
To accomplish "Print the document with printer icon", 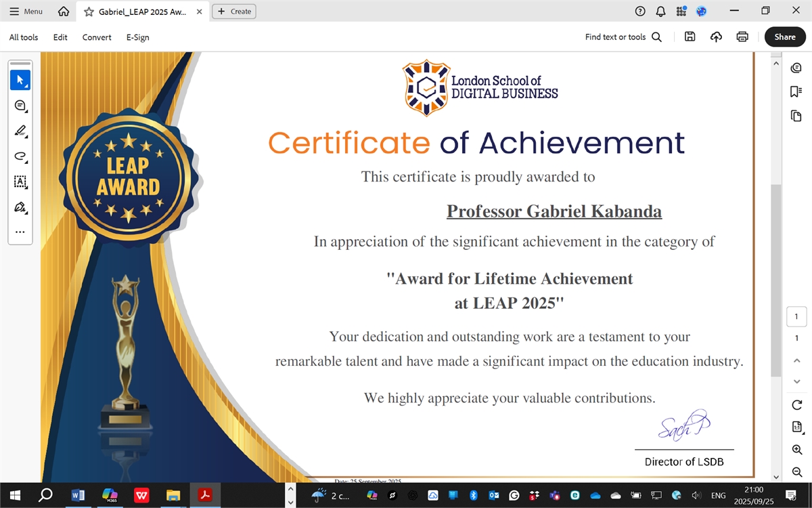I will [x=742, y=37].
